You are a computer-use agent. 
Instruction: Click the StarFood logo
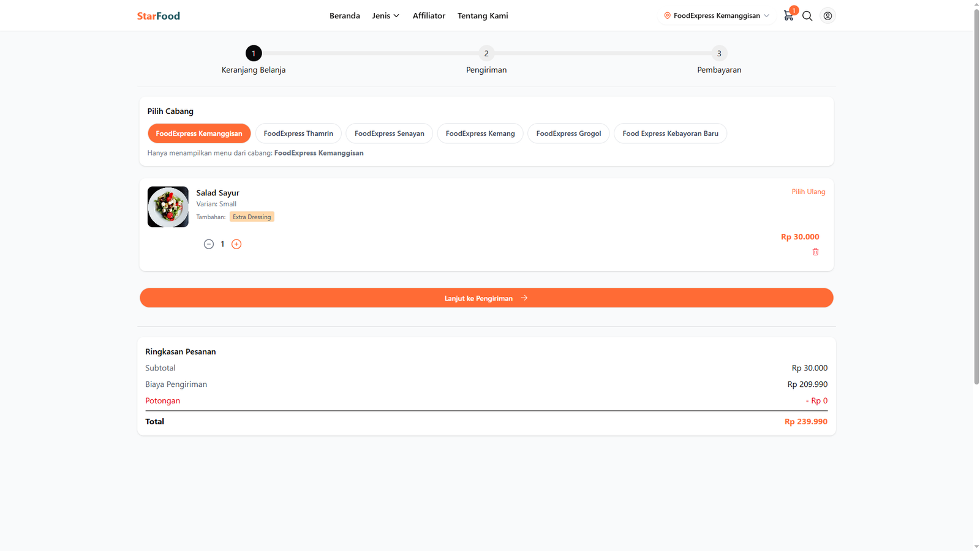(158, 16)
